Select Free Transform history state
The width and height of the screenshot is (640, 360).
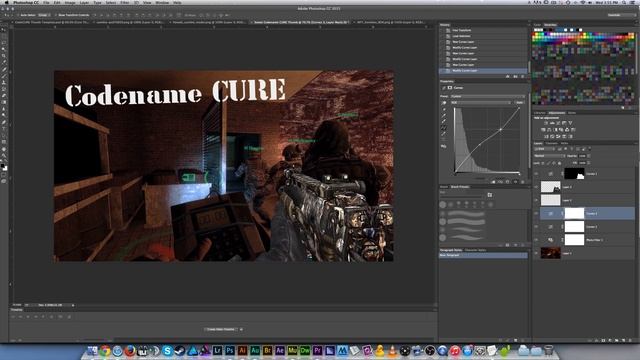point(462,30)
